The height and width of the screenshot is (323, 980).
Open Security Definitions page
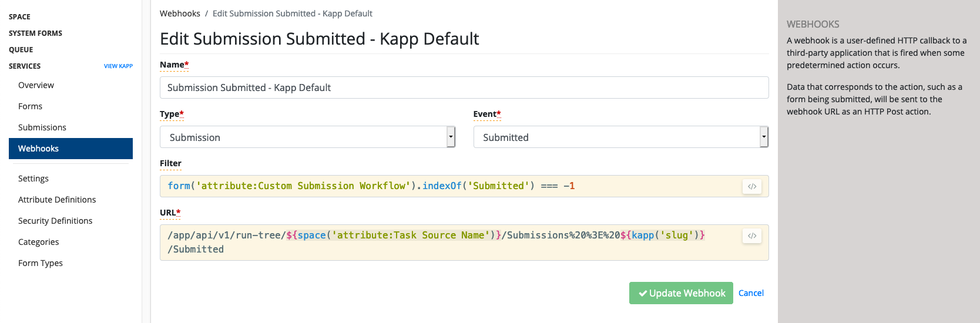tap(55, 221)
